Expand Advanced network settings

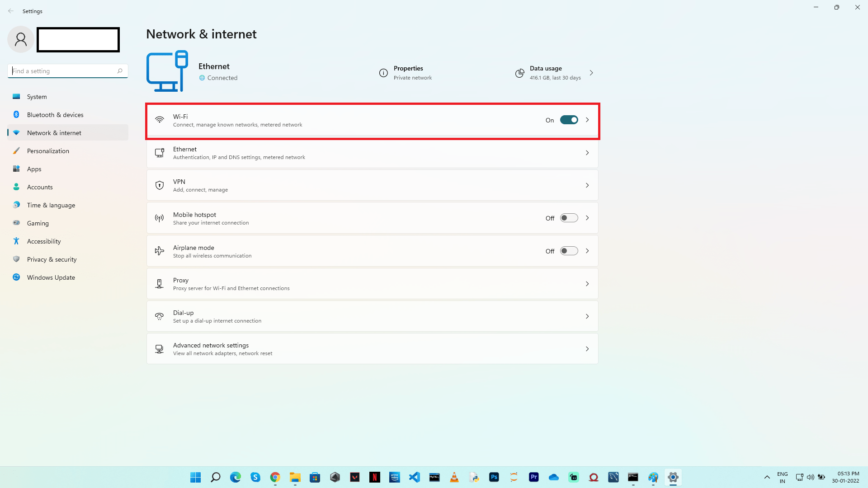[x=587, y=348]
